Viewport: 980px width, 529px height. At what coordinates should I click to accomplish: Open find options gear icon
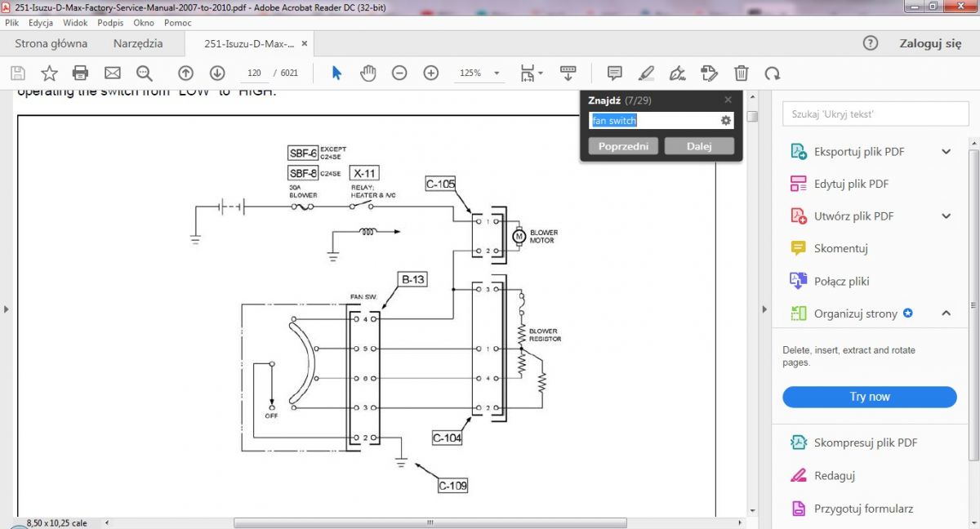(725, 121)
